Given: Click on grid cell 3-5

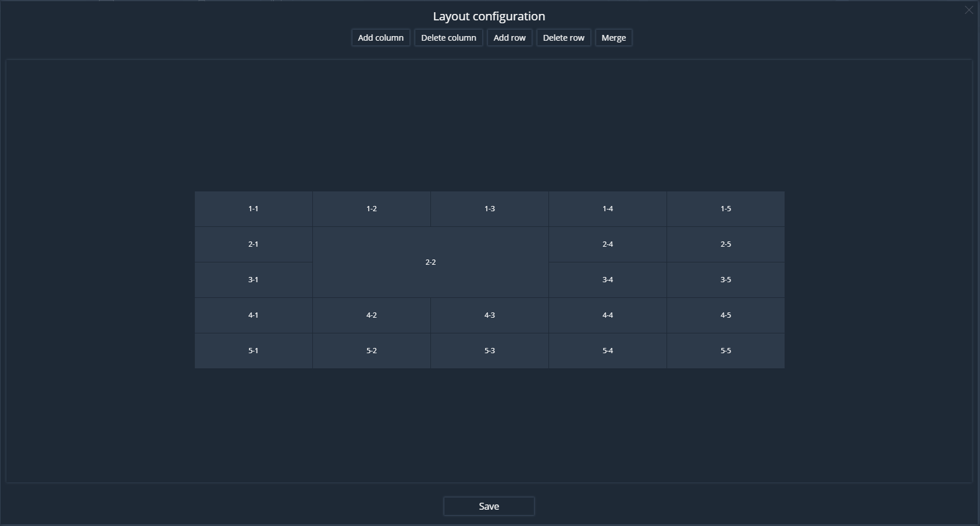Looking at the screenshot, I should (725, 280).
